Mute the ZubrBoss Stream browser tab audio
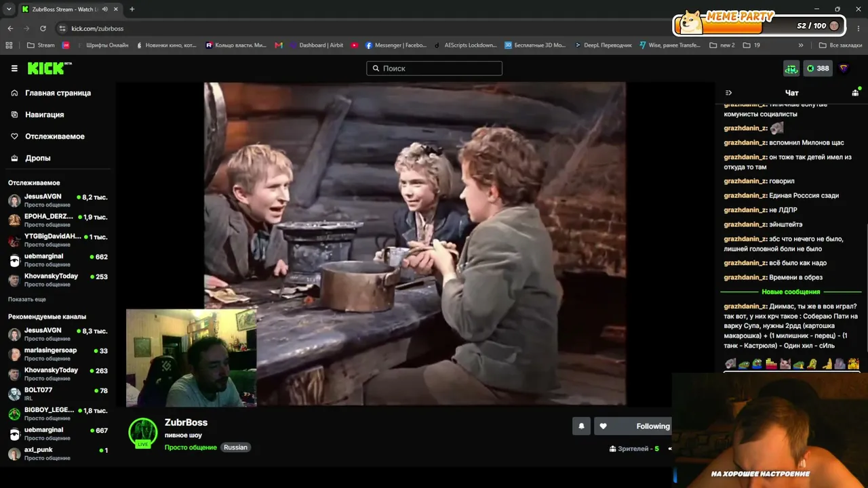This screenshot has height=488, width=868. (104, 9)
